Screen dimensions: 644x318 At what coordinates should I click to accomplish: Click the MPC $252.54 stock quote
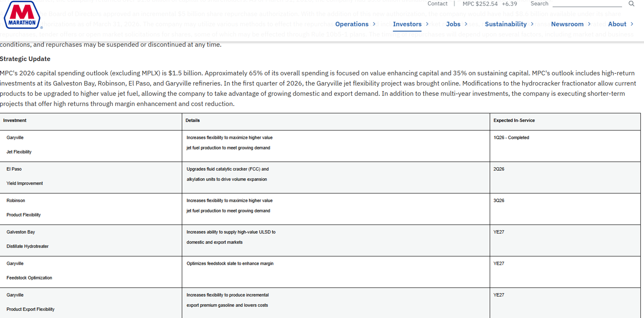(x=480, y=4)
